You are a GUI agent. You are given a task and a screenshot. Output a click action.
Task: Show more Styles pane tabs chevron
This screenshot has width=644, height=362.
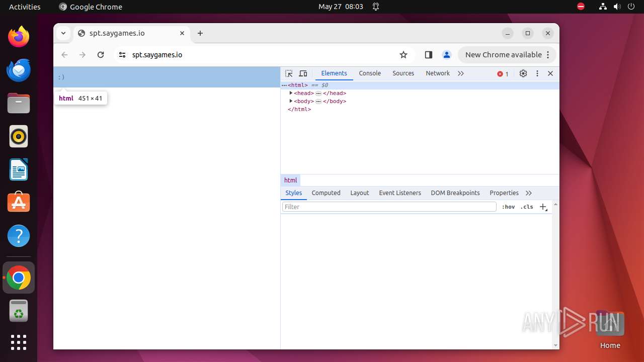[x=529, y=193]
